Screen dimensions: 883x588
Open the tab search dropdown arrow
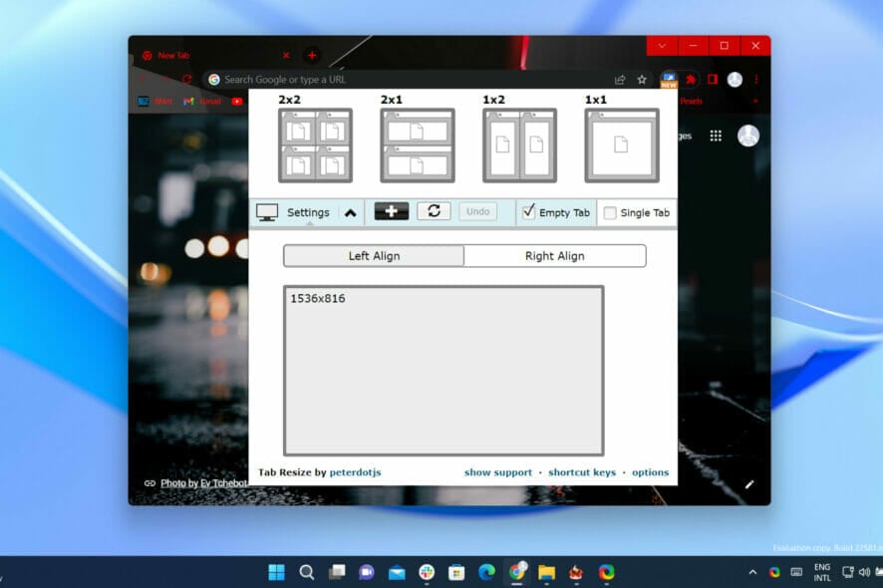click(x=663, y=46)
